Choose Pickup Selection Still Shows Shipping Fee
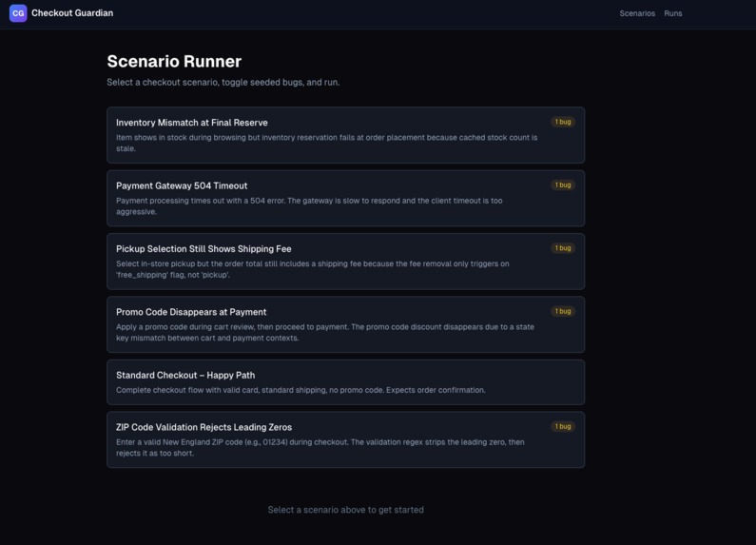Viewport: 756px width, 545px height. click(x=346, y=262)
